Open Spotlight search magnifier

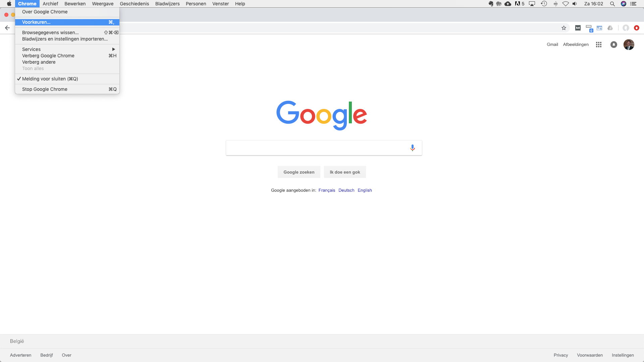612,4
